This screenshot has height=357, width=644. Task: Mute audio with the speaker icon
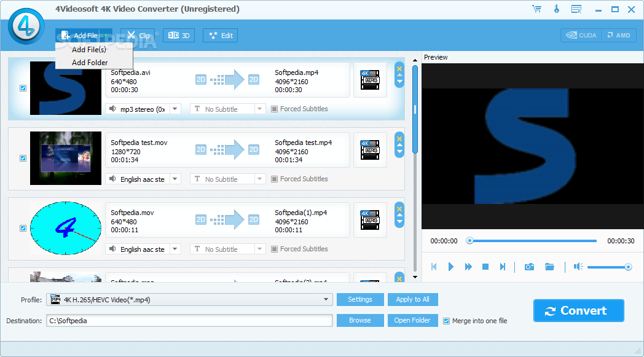(578, 267)
